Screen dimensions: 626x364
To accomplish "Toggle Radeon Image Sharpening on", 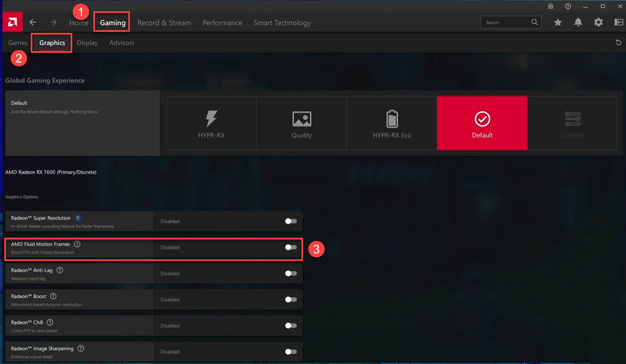I will pyautogui.click(x=291, y=352).
